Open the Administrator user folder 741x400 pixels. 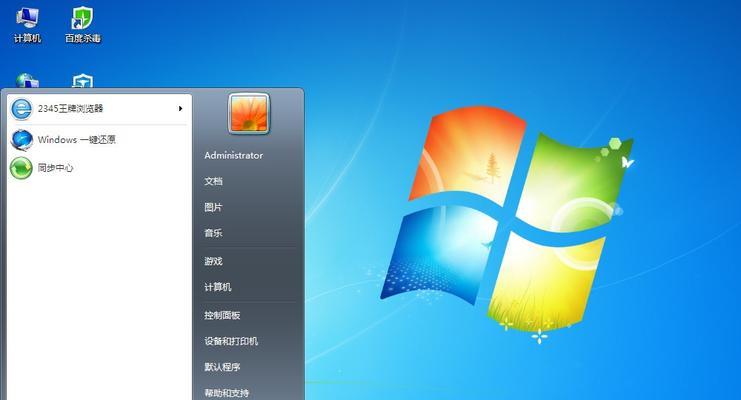point(233,155)
